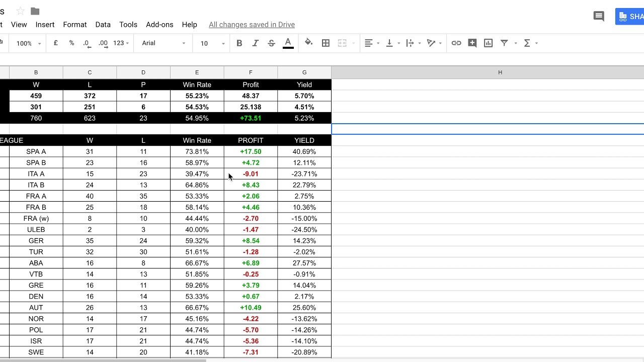Decrease decimal places
644x362 pixels.
pyautogui.click(x=87, y=43)
